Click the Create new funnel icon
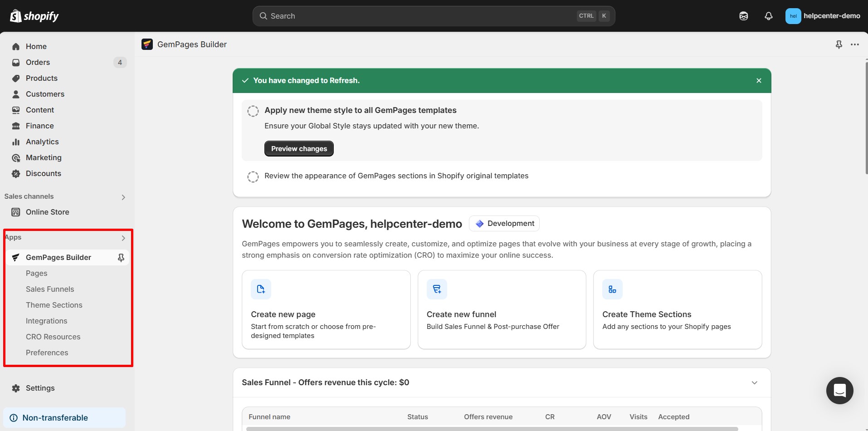 (x=437, y=289)
